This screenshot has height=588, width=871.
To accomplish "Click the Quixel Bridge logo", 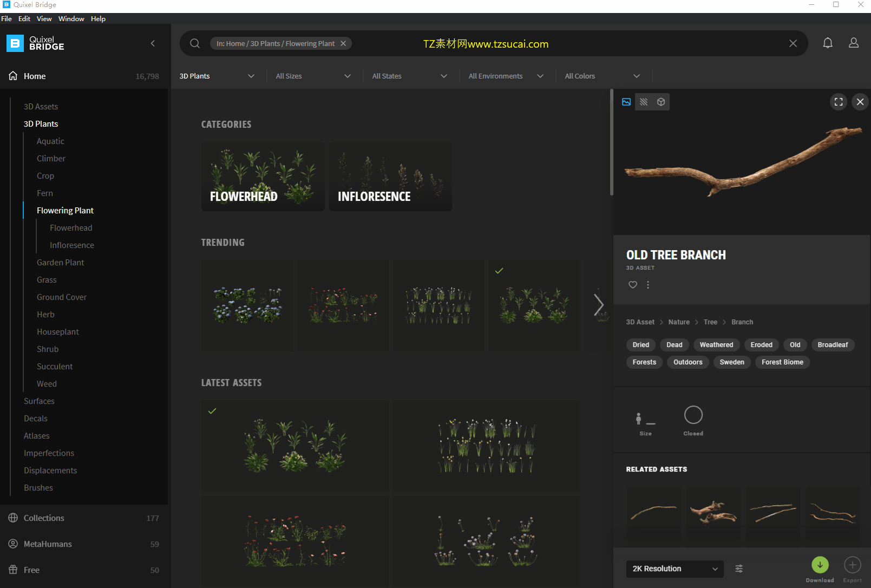I will tap(36, 43).
